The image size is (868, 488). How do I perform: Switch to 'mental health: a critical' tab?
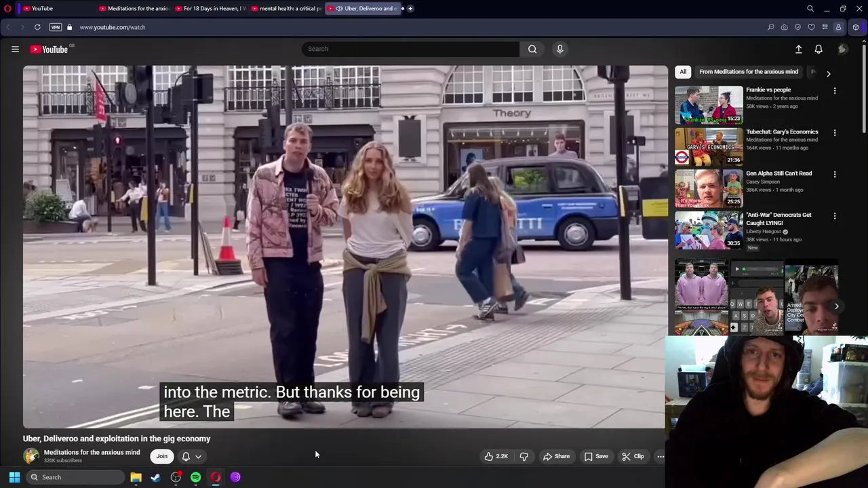click(285, 9)
